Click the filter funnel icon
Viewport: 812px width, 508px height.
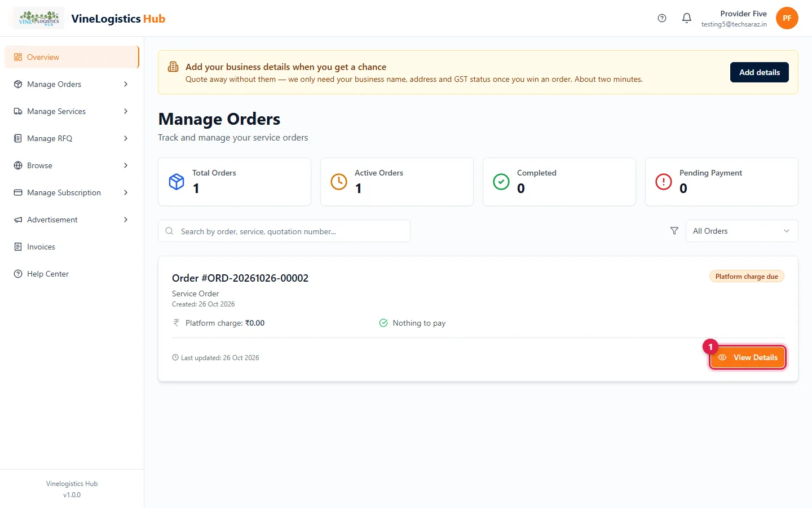674,231
